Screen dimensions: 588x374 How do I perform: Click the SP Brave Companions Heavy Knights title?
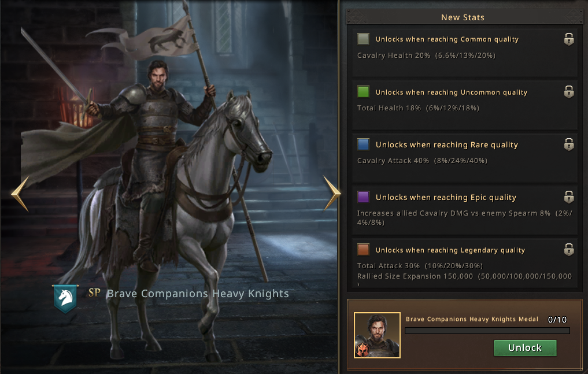coord(188,294)
